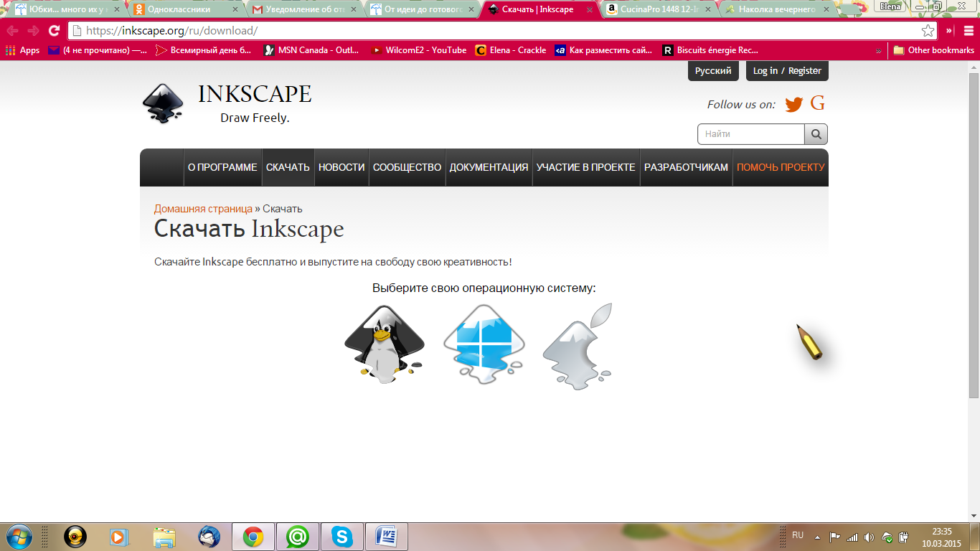The image size is (980, 551).
Task: Open Windows Media Player from taskbar
Action: pyautogui.click(x=120, y=537)
